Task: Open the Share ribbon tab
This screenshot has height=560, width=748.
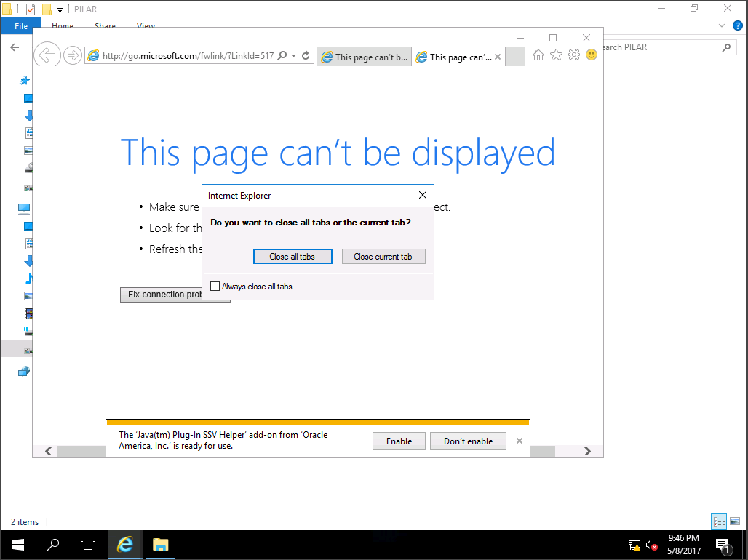Action: (105, 25)
